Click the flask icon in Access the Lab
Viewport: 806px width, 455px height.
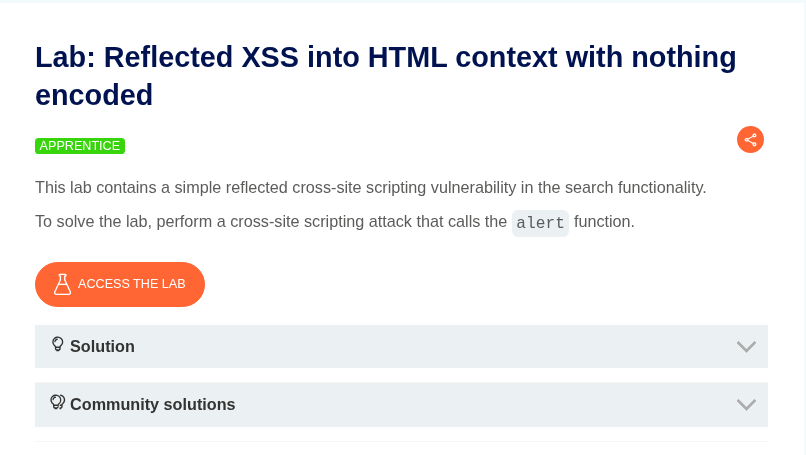[x=62, y=284]
